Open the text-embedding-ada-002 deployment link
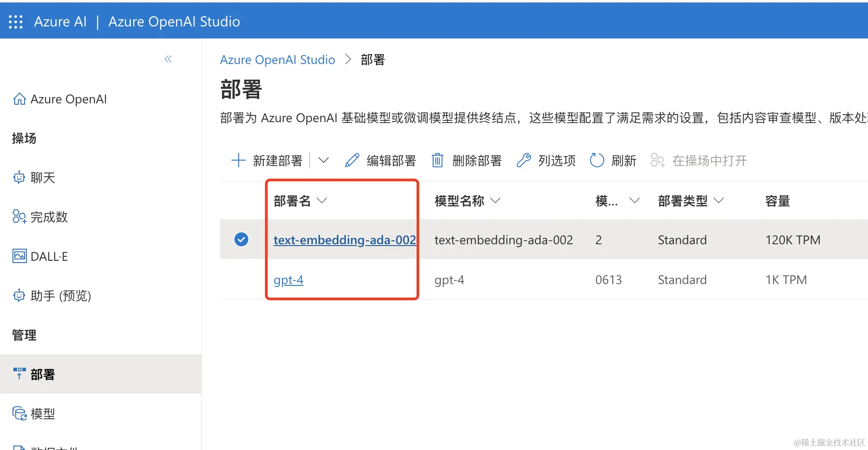868x450 pixels. [x=345, y=240]
